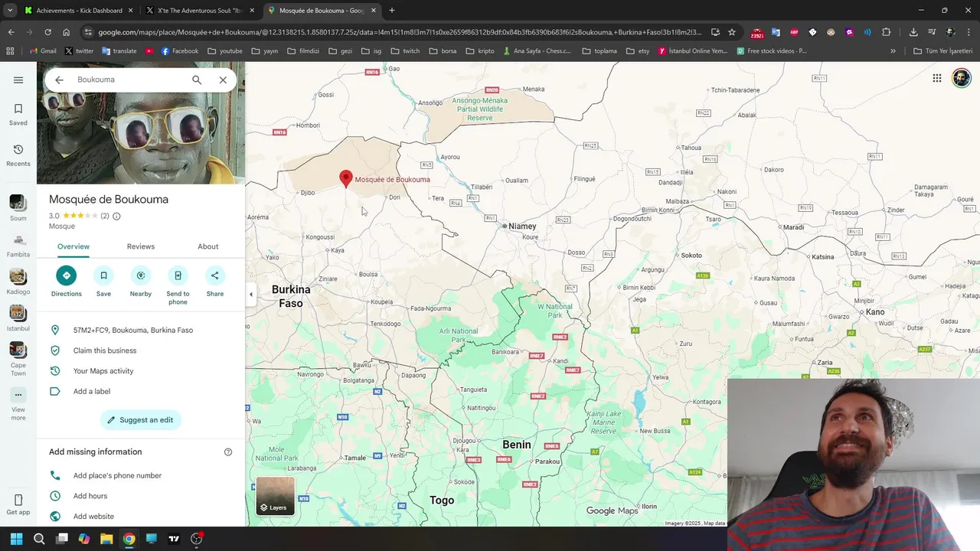Open the Windows Start menu

17,539
